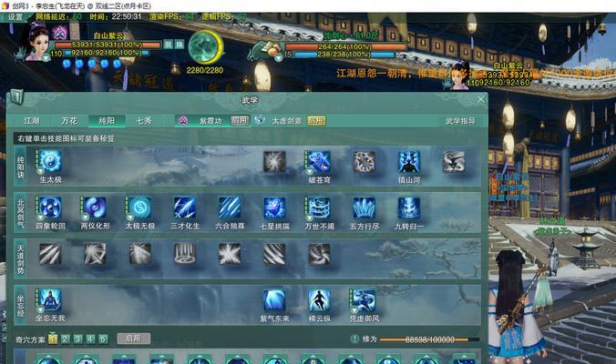This screenshot has width=616, height=364.
Task: Expand the 坐忘无我 secret-book arrow
Action: [40, 310]
